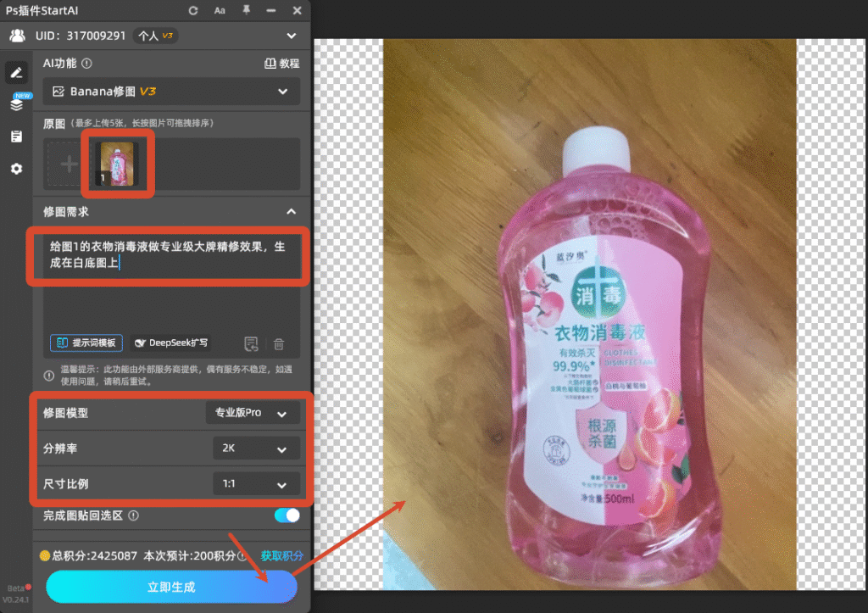
Task: Click the info icon beside AI功能
Action: pos(87,63)
